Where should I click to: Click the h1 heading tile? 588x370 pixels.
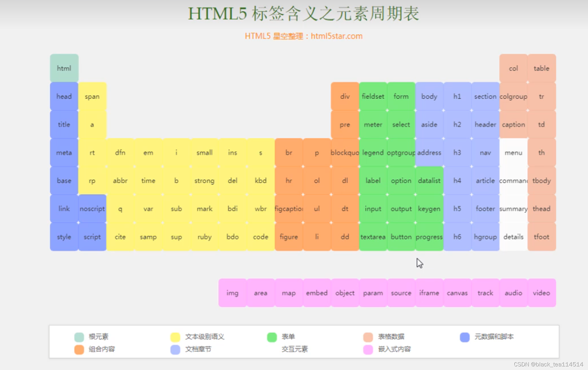457,96
